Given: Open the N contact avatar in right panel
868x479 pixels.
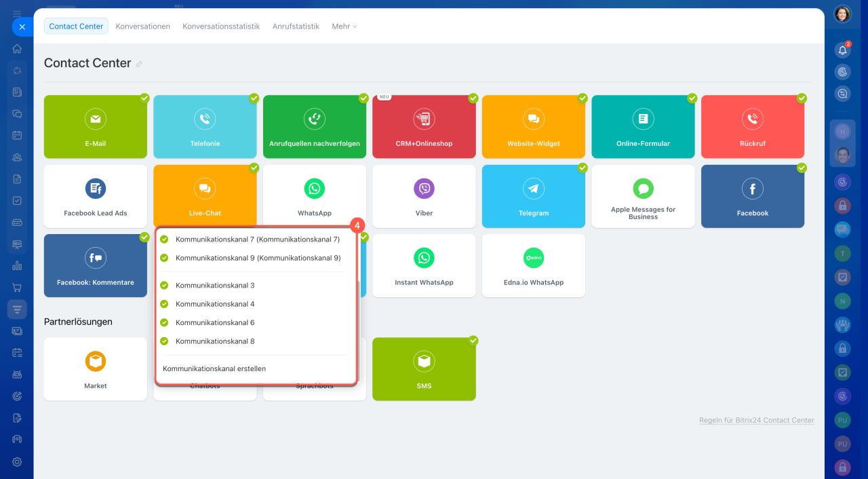Looking at the screenshot, I should [x=842, y=301].
